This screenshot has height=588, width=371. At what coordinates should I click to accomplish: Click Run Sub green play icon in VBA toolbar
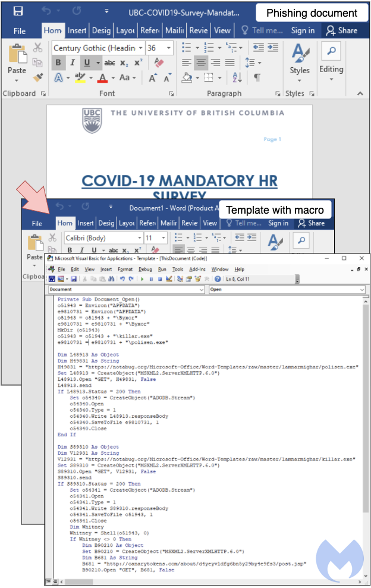(143, 279)
